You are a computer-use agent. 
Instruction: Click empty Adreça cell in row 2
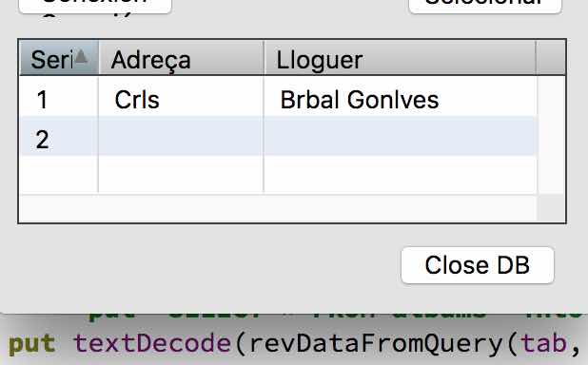click(x=181, y=137)
